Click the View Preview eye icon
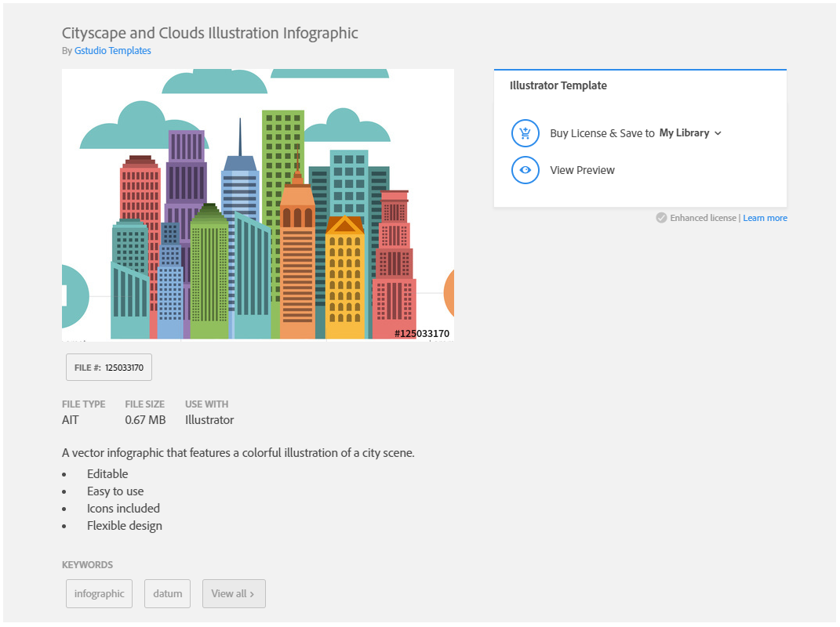The width and height of the screenshot is (840, 627). (525, 170)
